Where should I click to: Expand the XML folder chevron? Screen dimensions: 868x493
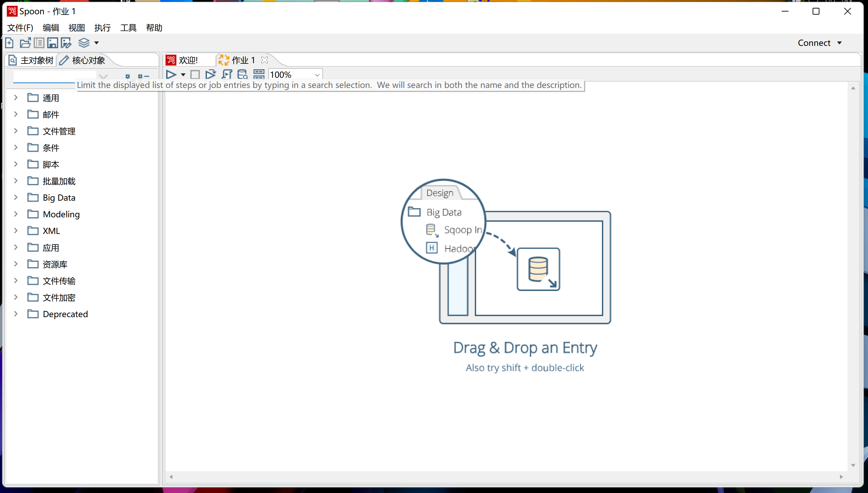pyautogui.click(x=16, y=231)
